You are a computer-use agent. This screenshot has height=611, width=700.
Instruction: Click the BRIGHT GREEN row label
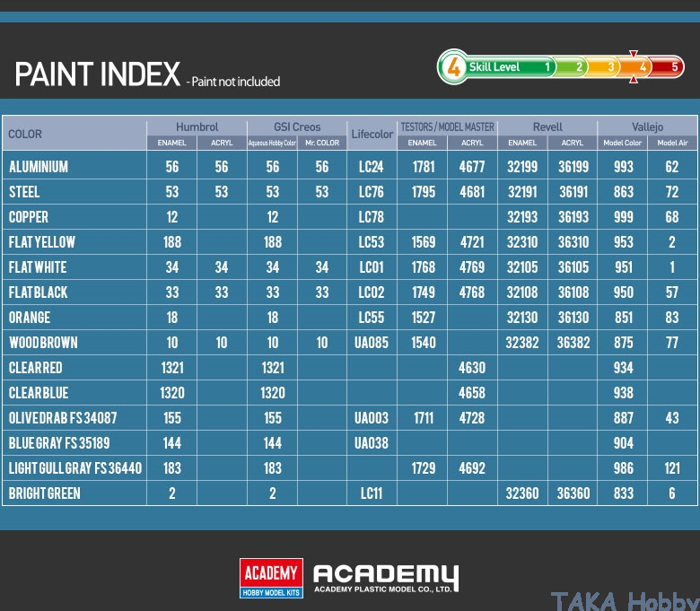point(45,493)
